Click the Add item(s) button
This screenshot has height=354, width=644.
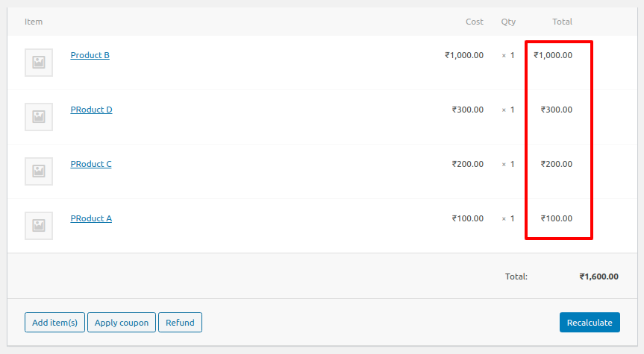coord(54,323)
